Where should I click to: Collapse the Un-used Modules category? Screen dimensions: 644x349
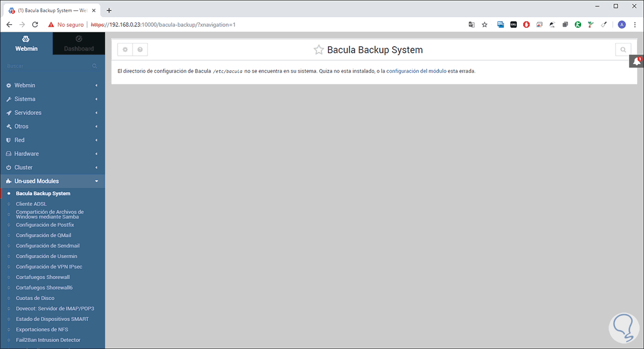(53, 181)
